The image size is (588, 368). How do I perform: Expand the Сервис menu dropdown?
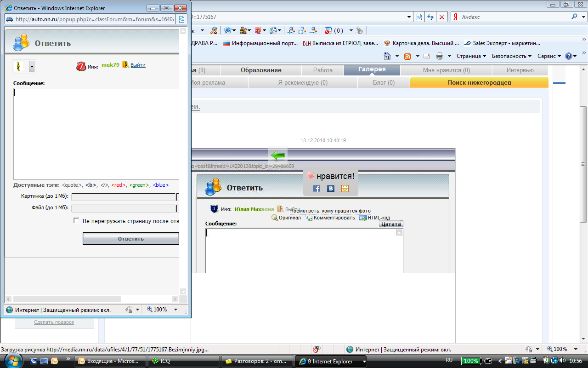(549, 56)
